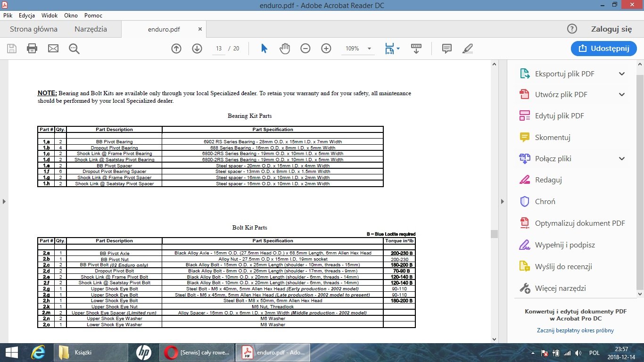Open Help question mark icon
The image size is (644, 362).
tap(572, 29)
